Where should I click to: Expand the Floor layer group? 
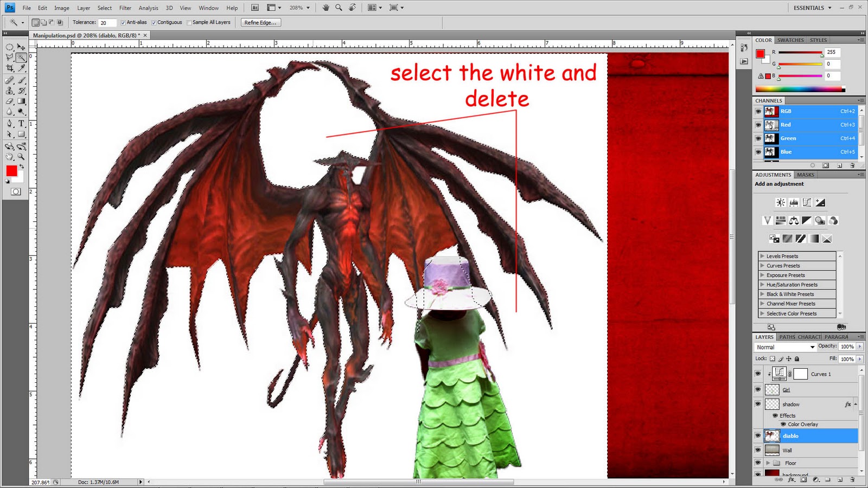point(768,463)
